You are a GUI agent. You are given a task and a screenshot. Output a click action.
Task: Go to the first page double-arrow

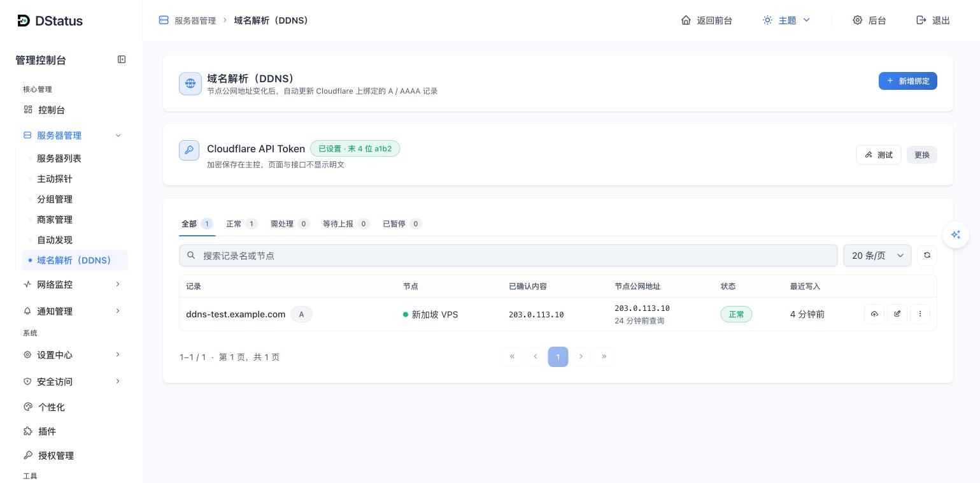click(x=512, y=356)
